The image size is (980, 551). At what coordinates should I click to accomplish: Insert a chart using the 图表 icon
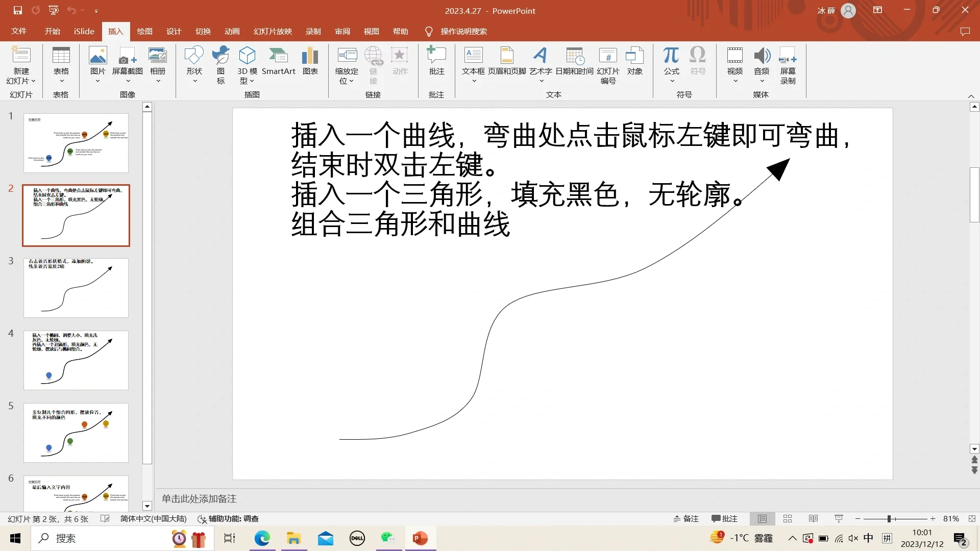point(309,63)
